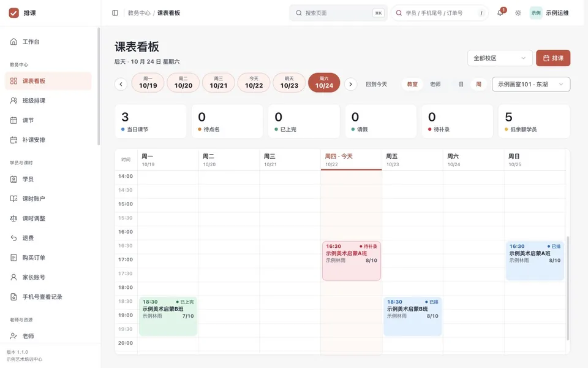Open 课时账户 in the sidebar
This screenshot has width=588, height=368.
48,199
